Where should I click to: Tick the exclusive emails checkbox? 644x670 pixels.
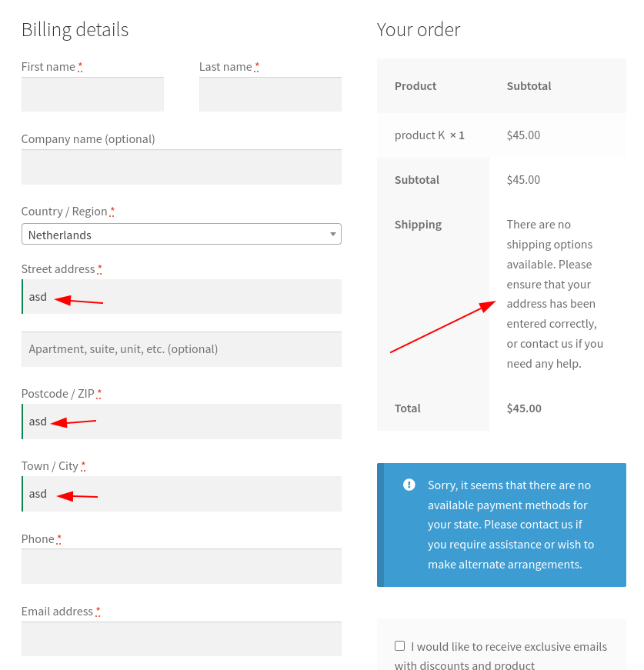399,645
